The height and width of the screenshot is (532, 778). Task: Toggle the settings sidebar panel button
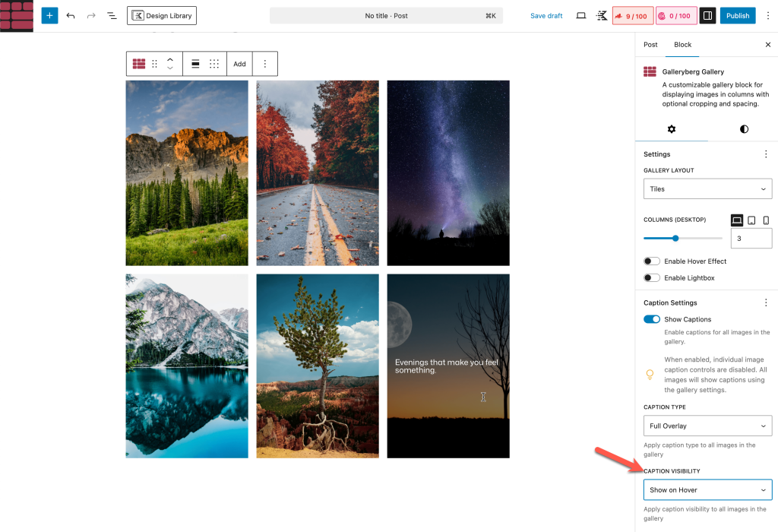pos(707,15)
